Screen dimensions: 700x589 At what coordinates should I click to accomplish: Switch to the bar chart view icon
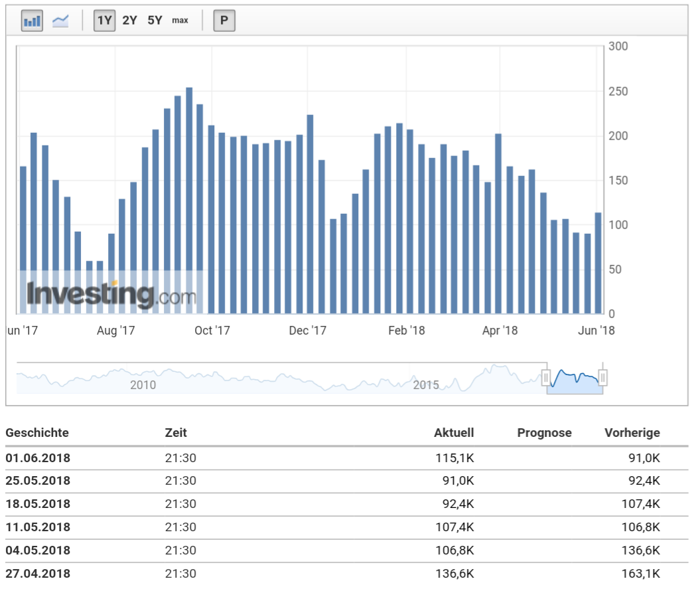click(32, 21)
